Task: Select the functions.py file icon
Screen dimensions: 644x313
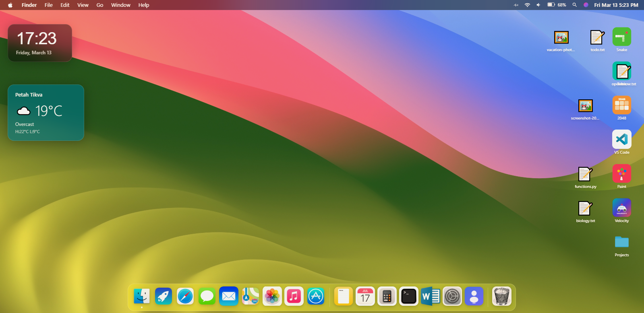Action: coord(586,174)
